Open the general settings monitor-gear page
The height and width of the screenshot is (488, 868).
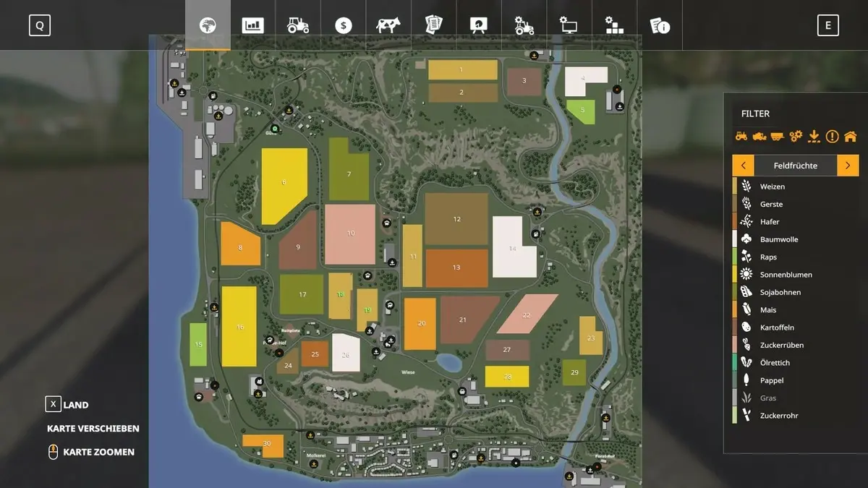569,25
